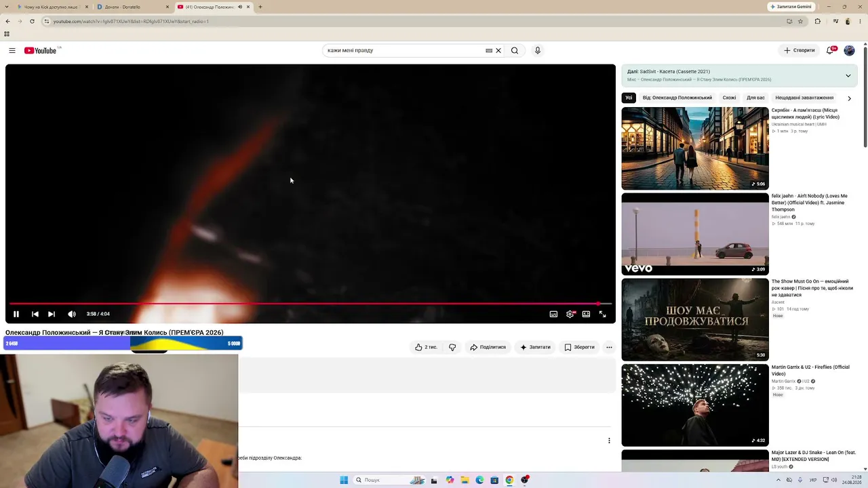Open The Show Must Go On thumbnail
The height and width of the screenshot is (488, 868).
click(695, 319)
